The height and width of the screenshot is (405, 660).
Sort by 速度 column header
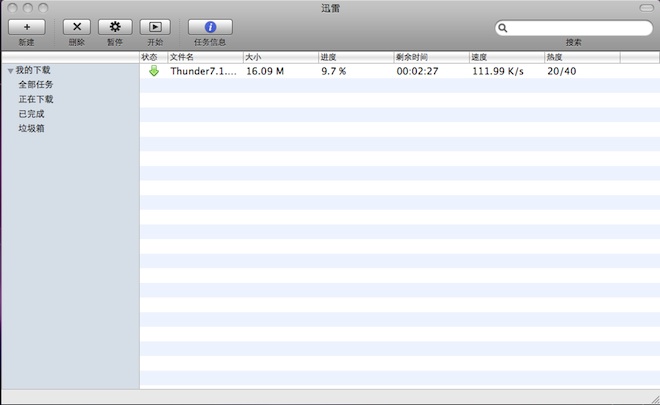coord(507,57)
